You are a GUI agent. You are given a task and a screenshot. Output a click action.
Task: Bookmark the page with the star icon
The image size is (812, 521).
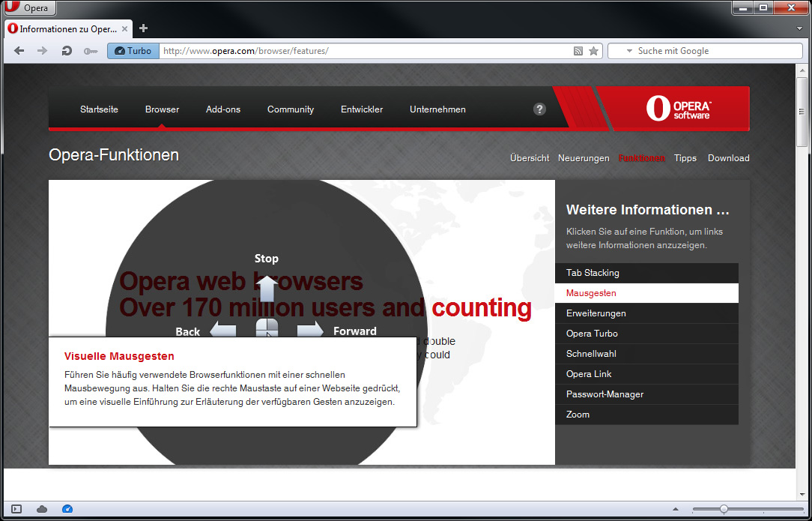pyautogui.click(x=594, y=51)
